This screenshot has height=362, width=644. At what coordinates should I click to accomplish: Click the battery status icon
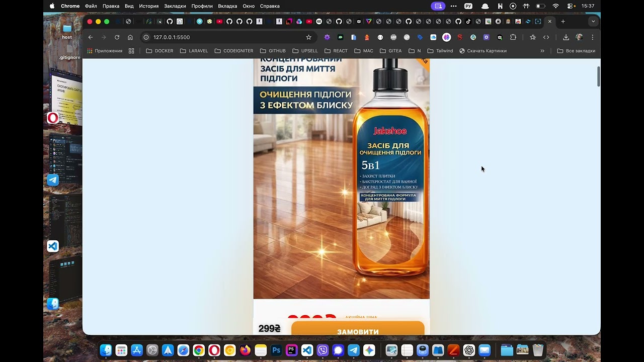click(x=541, y=6)
